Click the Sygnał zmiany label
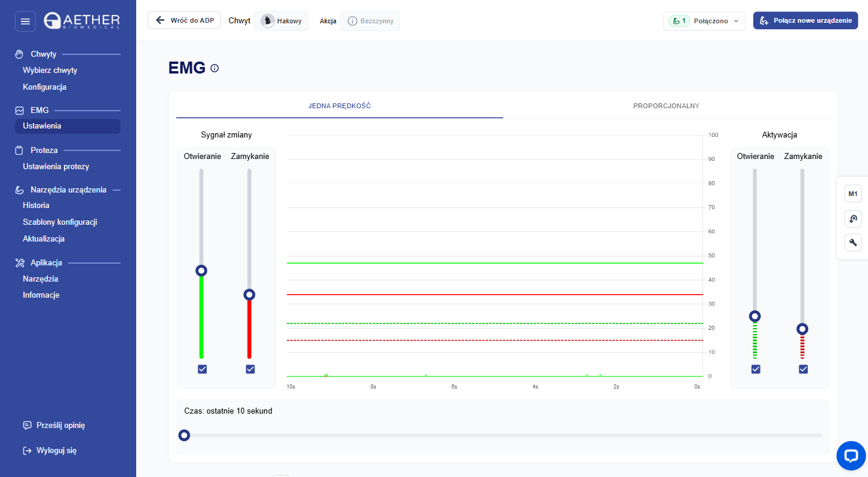The width and height of the screenshot is (868, 477). tap(226, 134)
